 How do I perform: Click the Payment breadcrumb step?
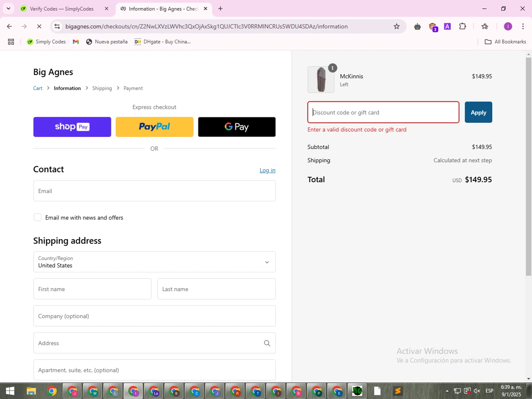point(133,88)
